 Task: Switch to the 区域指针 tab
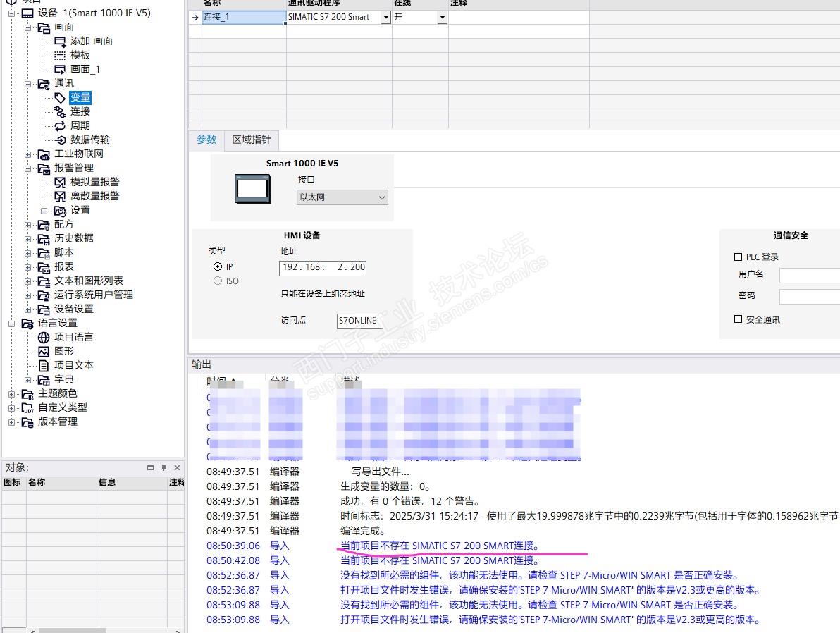252,140
